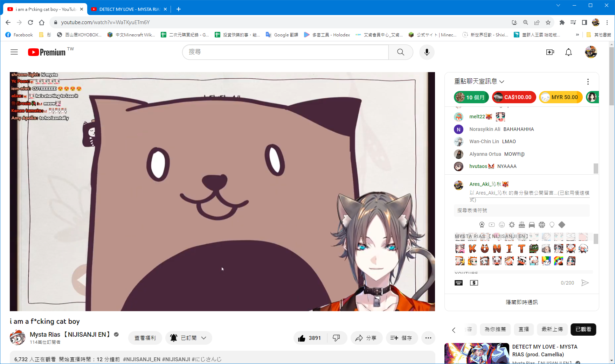Jump to food cake emoji category

522,225
